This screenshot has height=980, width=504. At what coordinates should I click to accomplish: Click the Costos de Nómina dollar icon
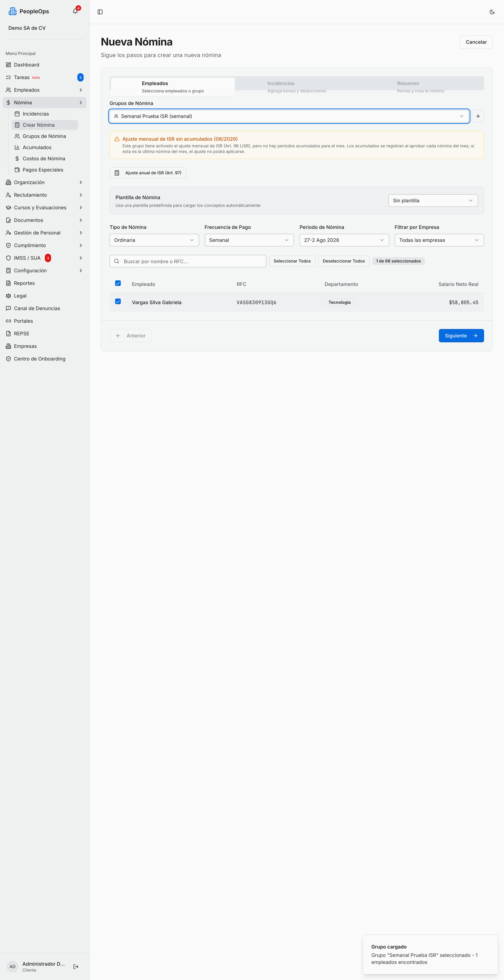[x=17, y=159]
